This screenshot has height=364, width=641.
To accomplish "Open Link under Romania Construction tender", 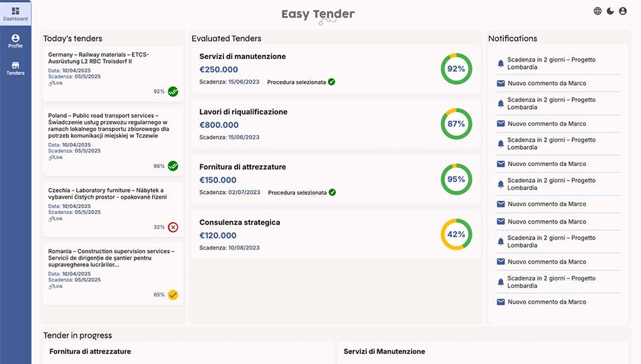I will (56, 286).
